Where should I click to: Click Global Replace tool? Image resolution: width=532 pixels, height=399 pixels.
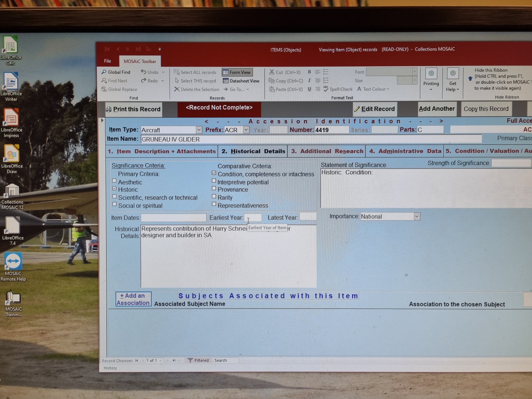tap(119, 89)
